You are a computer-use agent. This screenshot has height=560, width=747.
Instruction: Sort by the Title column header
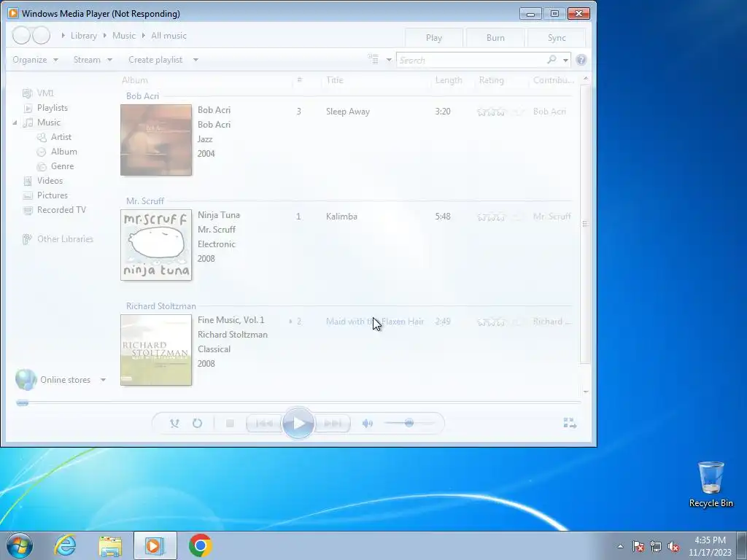(334, 80)
